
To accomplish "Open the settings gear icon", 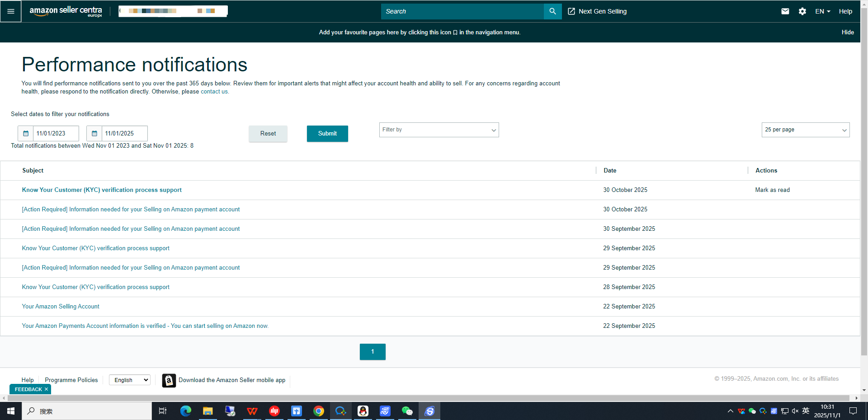I will 802,11.
